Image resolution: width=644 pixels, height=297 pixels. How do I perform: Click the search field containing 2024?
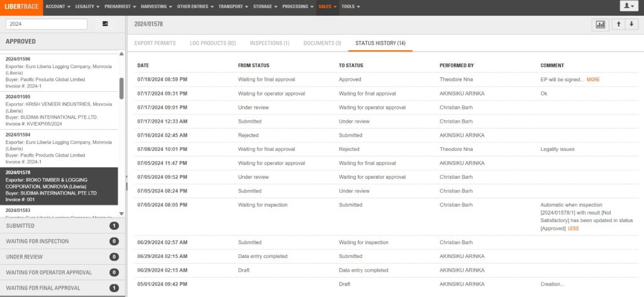click(47, 24)
